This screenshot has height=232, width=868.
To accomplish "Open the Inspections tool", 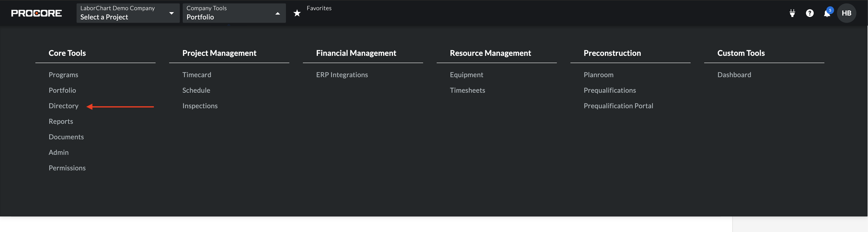I will [200, 106].
